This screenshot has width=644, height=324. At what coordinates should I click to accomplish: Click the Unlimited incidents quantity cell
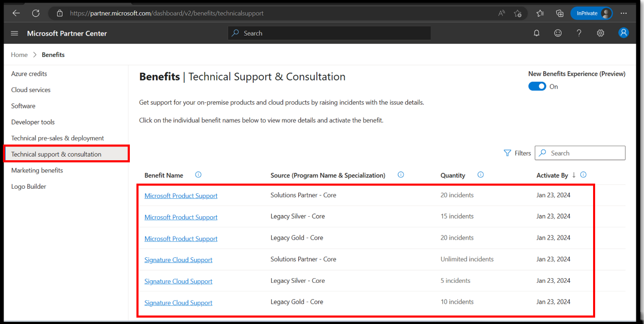(x=467, y=259)
